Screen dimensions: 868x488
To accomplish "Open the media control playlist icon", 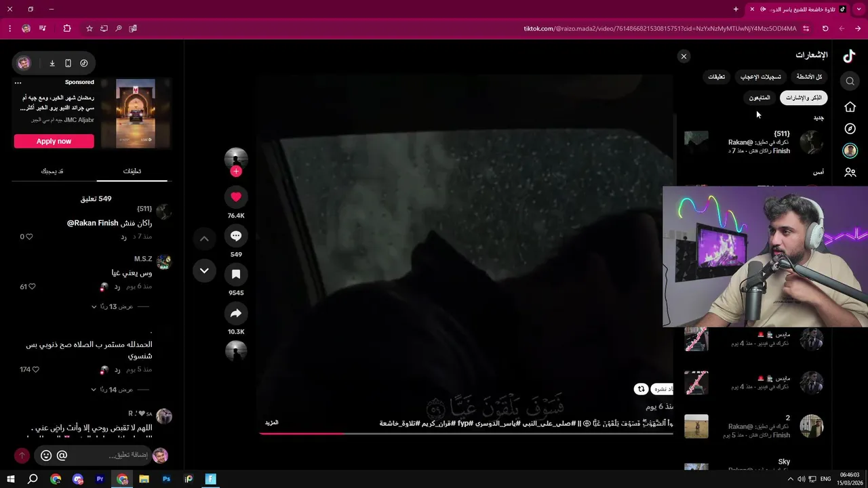I will (x=43, y=28).
